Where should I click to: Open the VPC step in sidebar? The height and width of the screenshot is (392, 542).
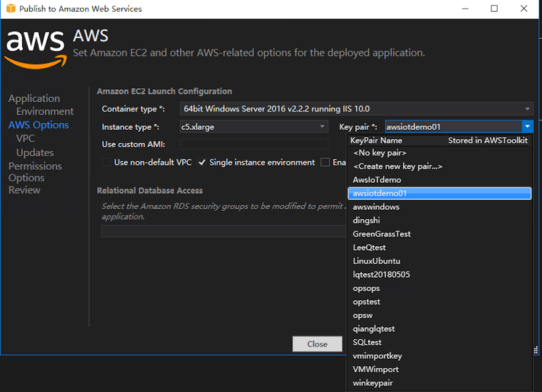pos(25,138)
